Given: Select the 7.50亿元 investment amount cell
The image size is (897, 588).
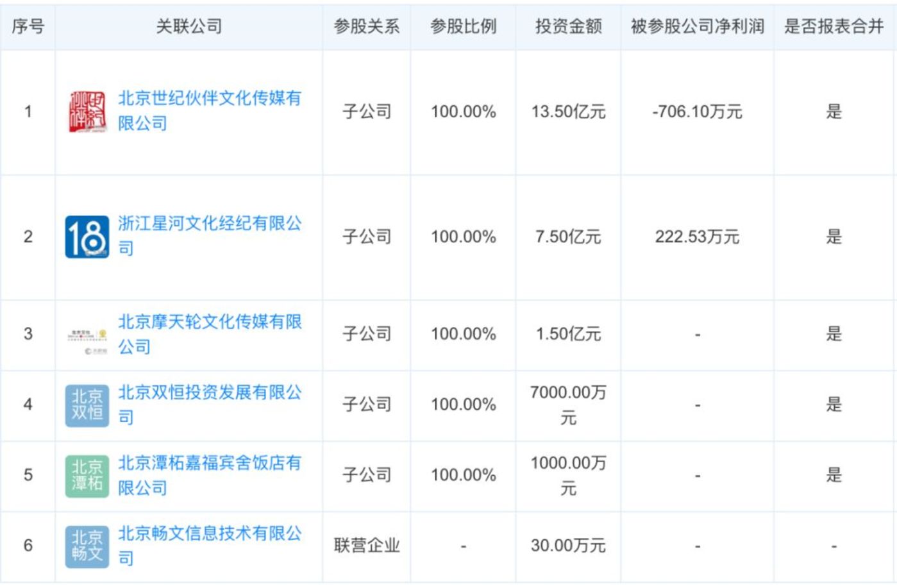Looking at the screenshot, I should pyautogui.click(x=569, y=237).
